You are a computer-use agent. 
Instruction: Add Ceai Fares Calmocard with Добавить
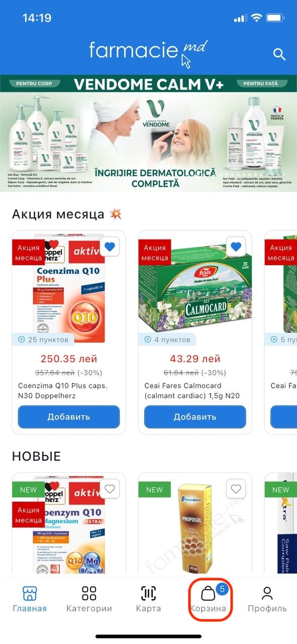pos(195,417)
